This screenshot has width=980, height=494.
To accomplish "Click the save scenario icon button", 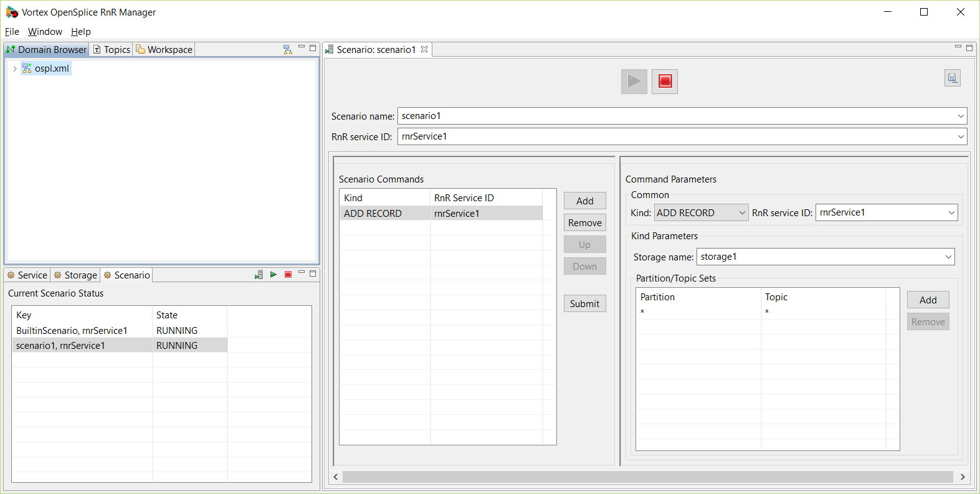I will pyautogui.click(x=952, y=78).
